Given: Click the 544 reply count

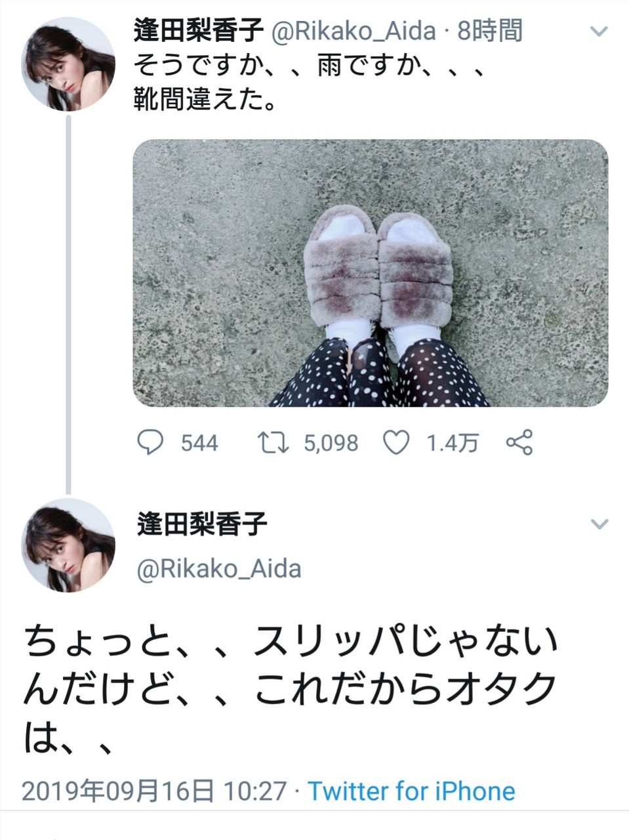Looking at the screenshot, I should tap(199, 443).
